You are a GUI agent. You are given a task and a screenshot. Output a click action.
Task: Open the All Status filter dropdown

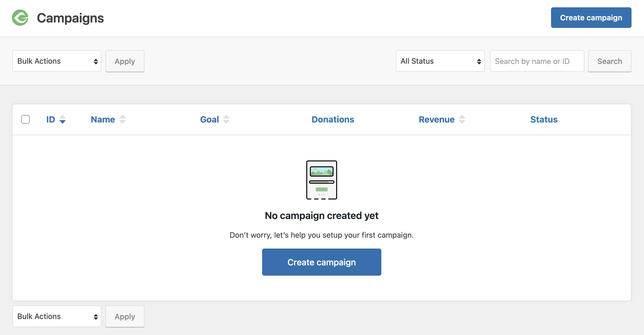[440, 61]
